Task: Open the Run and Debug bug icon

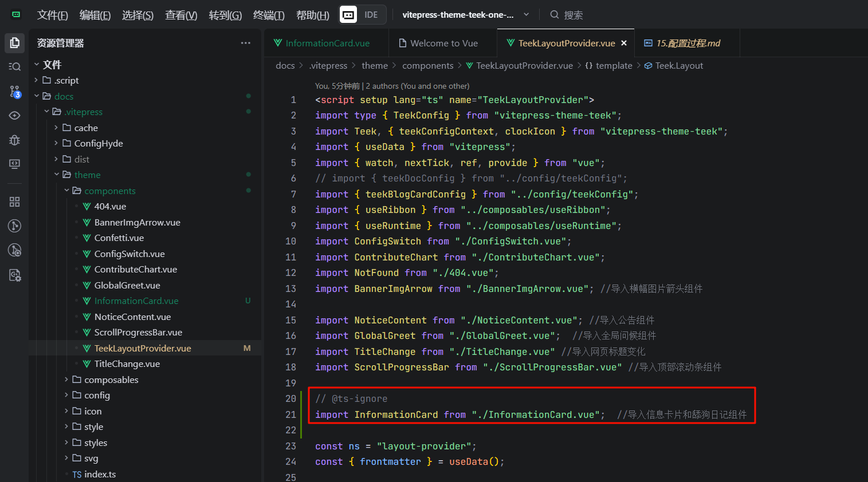Action: [x=15, y=140]
